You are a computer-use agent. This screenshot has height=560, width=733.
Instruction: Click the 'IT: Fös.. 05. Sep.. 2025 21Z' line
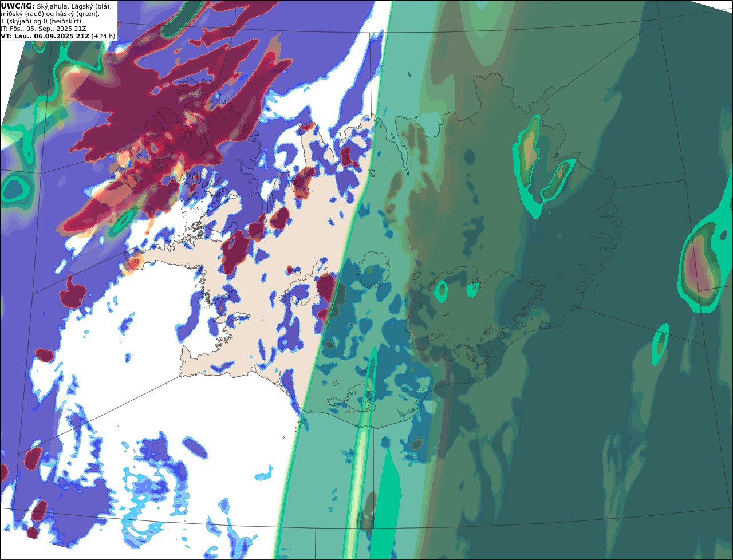tap(44, 28)
